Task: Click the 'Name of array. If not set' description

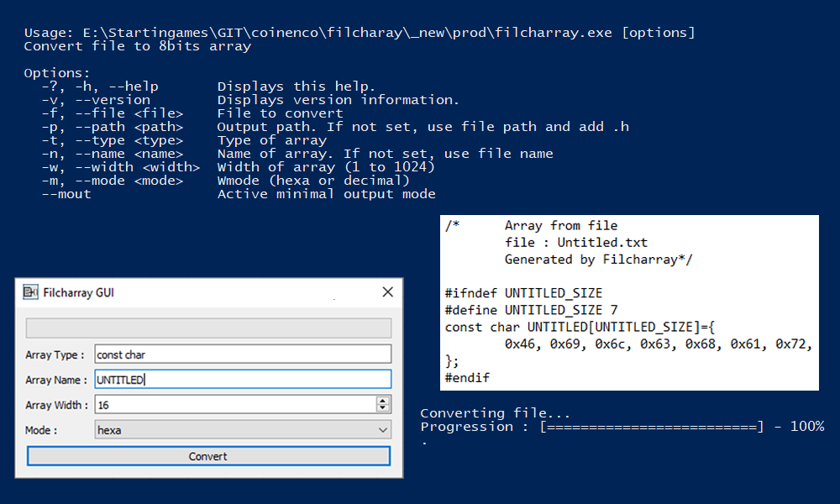Action: (x=386, y=154)
